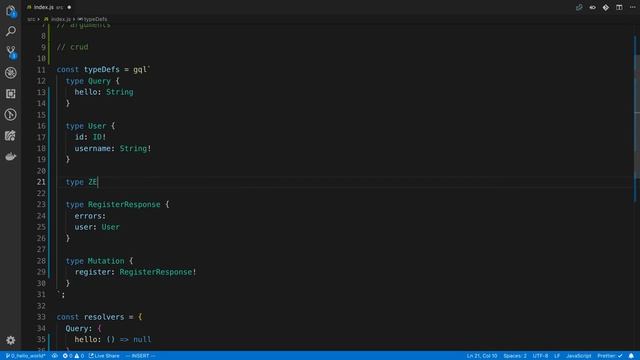
Task: Click 'User' type name on line 16
Action: coord(97,126)
